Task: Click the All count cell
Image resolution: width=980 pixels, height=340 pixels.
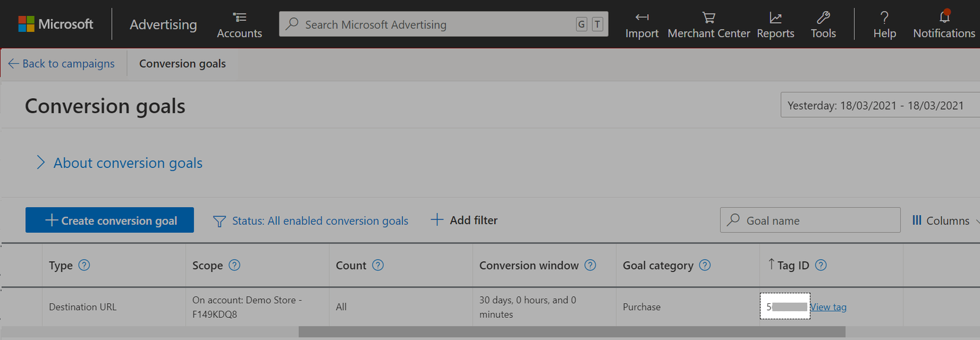Action: click(x=341, y=307)
